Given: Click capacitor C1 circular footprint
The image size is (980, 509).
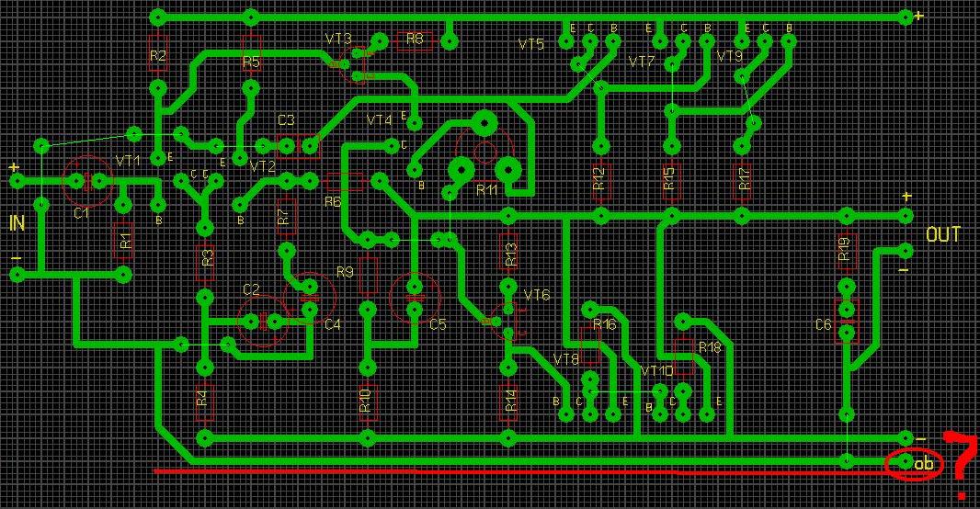Looking at the screenshot, I should coord(87,182).
